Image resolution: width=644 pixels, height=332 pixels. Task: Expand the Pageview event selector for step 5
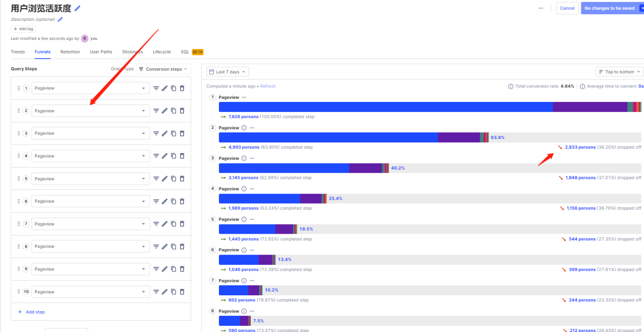click(x=91, y=179)
